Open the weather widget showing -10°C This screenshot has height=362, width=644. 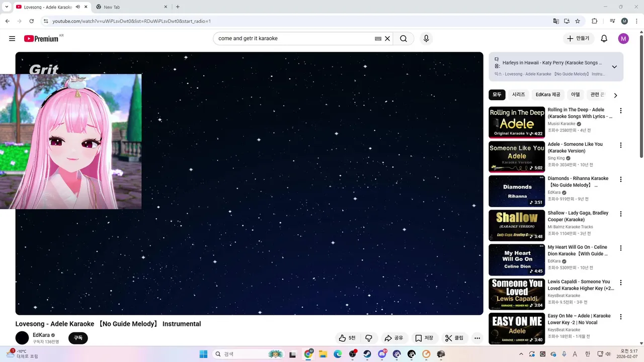[21, 354]
